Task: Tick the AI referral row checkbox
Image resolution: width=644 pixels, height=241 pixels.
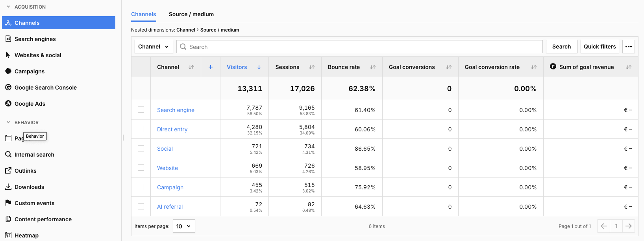Action: click(141, 206)
